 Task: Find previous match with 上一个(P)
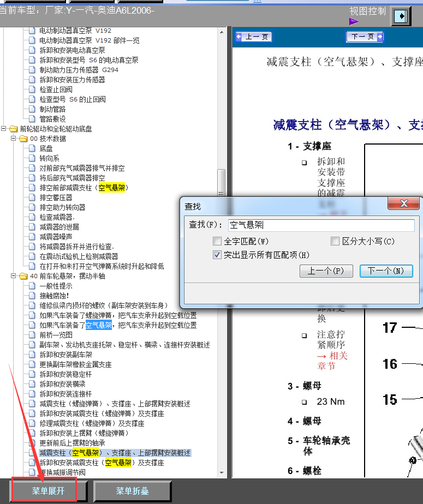[x=326, y=271]
